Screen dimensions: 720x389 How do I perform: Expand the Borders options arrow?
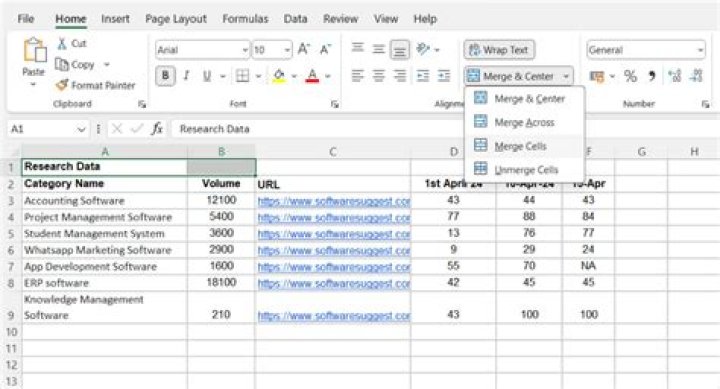point(259,76)
